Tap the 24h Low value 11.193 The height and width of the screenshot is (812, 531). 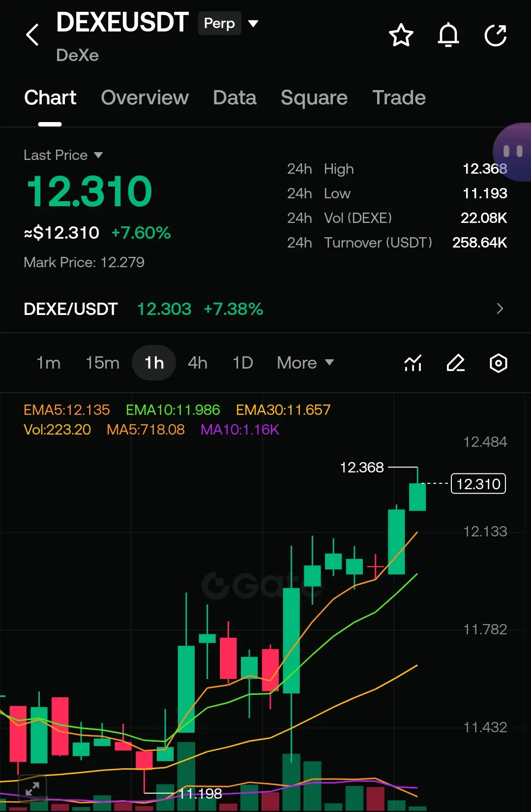(x=485, y=193)
